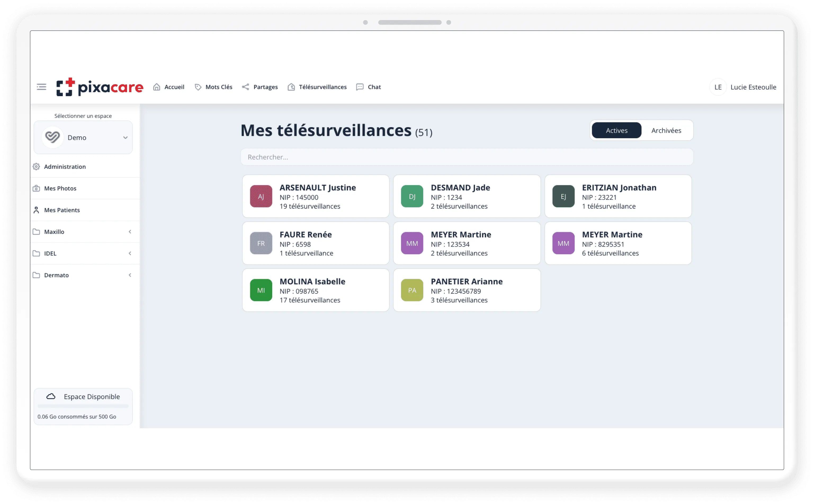Click the storage usage progress bar
The width and height of the screenshot is (814, 504).
pyautogui.click(x=83, y=406)
